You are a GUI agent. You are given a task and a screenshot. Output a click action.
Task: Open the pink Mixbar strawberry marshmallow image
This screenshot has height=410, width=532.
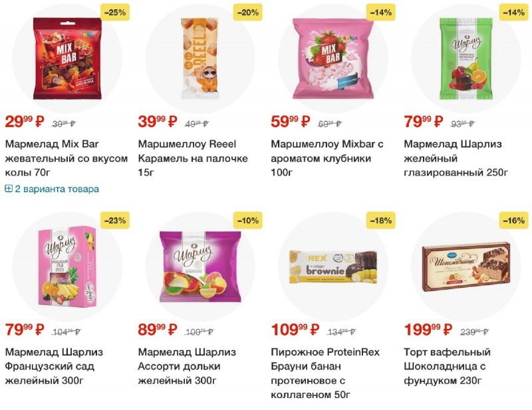[x=333, y=58]
